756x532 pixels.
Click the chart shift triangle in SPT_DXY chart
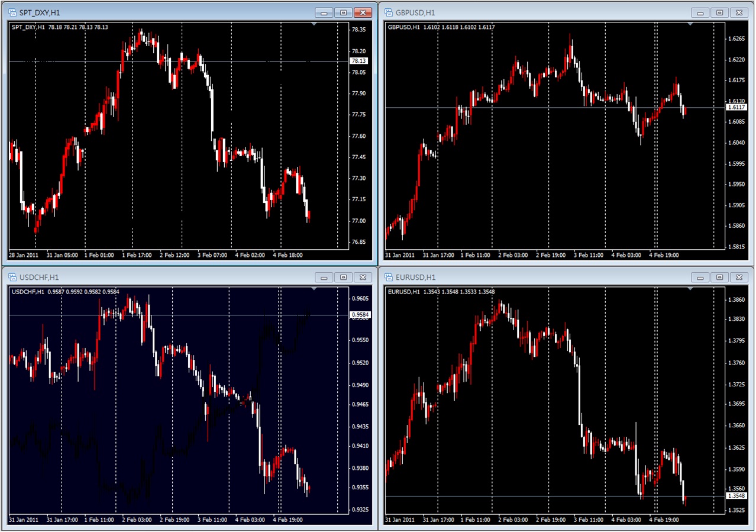(314, 24)
